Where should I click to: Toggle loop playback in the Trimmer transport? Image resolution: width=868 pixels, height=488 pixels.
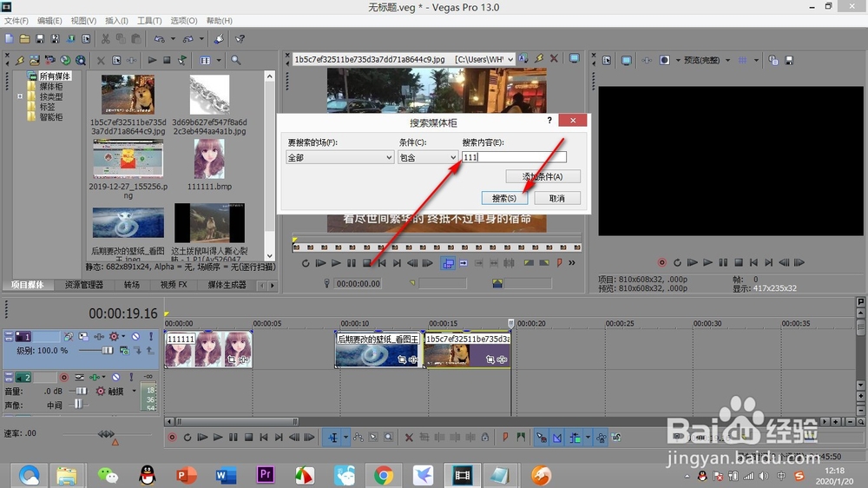pyautogui.click(x=306, y=263)
